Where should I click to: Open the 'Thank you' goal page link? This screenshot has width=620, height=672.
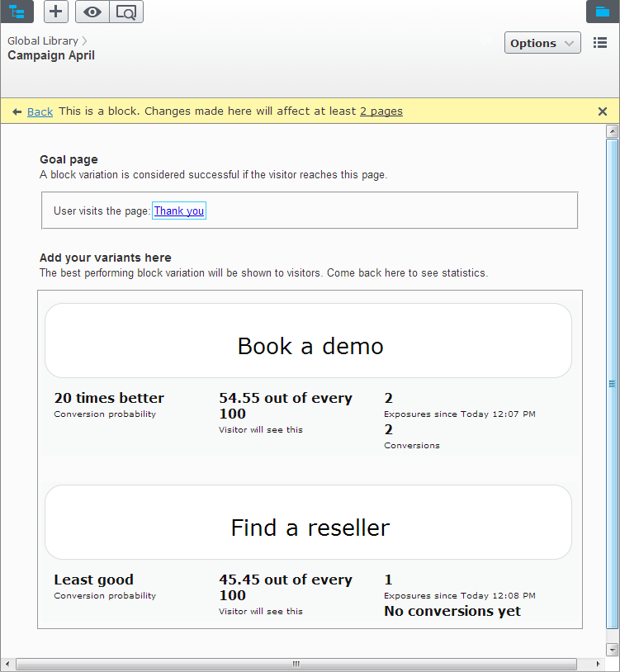pyautogui.click(x=179, y=211)
